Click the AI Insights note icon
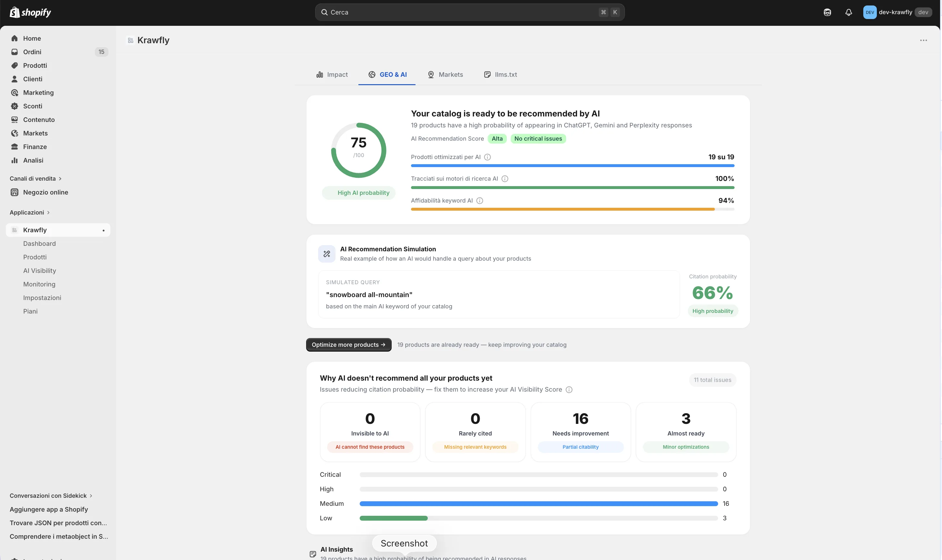Image resolution: width=942 pixels, height=560 pixels. [x=313, y=554]
